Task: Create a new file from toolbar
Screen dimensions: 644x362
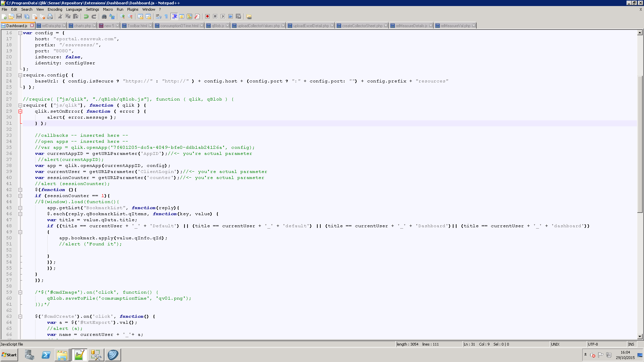Action: click(x=4, y=16)
